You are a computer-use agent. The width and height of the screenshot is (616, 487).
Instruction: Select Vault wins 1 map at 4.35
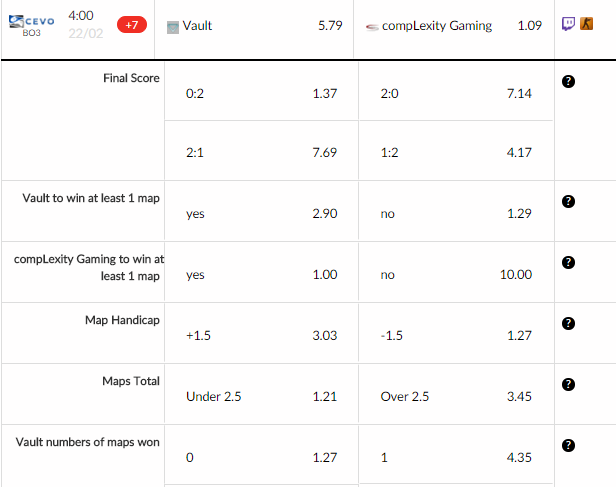pyautogui.click(x=456, y=457)
